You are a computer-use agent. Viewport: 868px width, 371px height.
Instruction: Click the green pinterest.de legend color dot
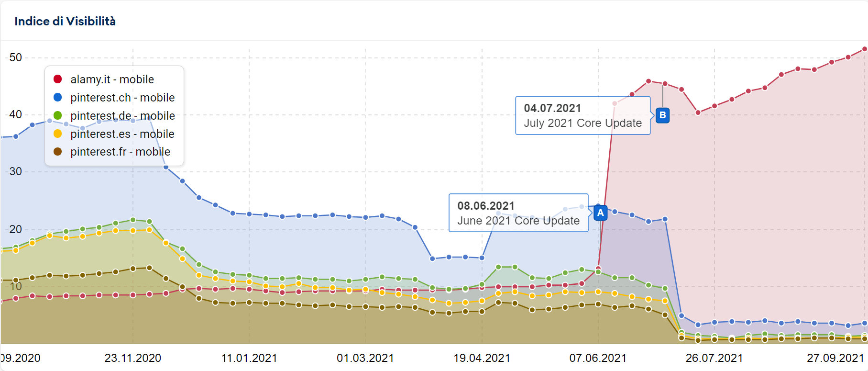58,115
